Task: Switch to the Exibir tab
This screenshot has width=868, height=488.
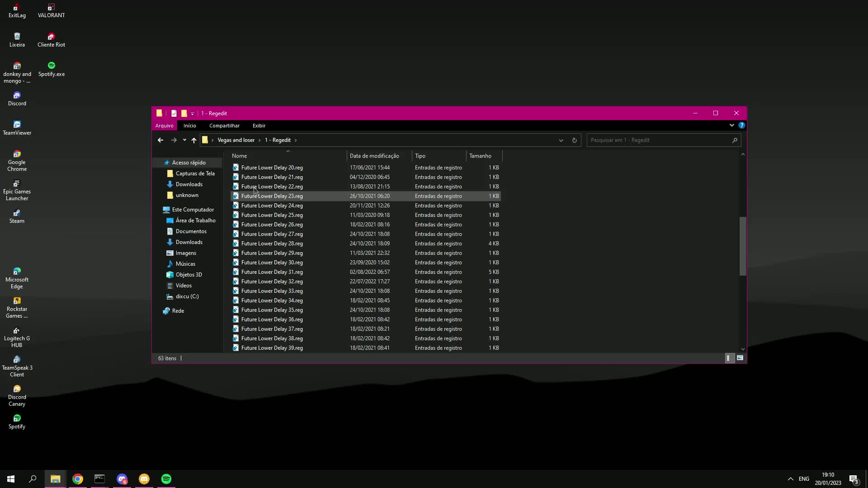Action: [259, 126]
